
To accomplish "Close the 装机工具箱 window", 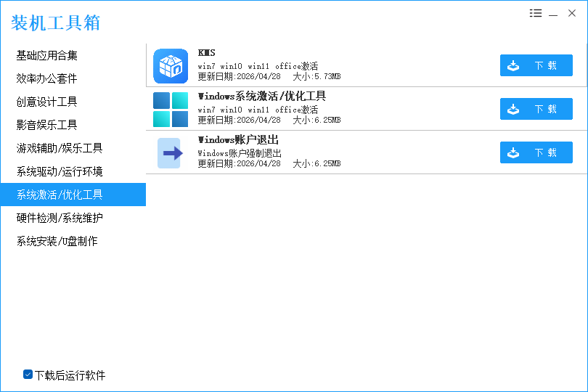I will 572,13.
